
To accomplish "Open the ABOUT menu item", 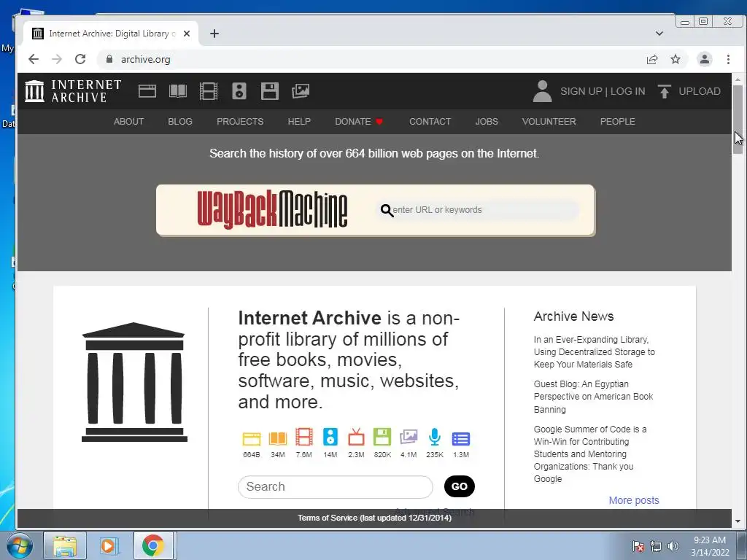I will pyautogui.click(x=128, y=122).
